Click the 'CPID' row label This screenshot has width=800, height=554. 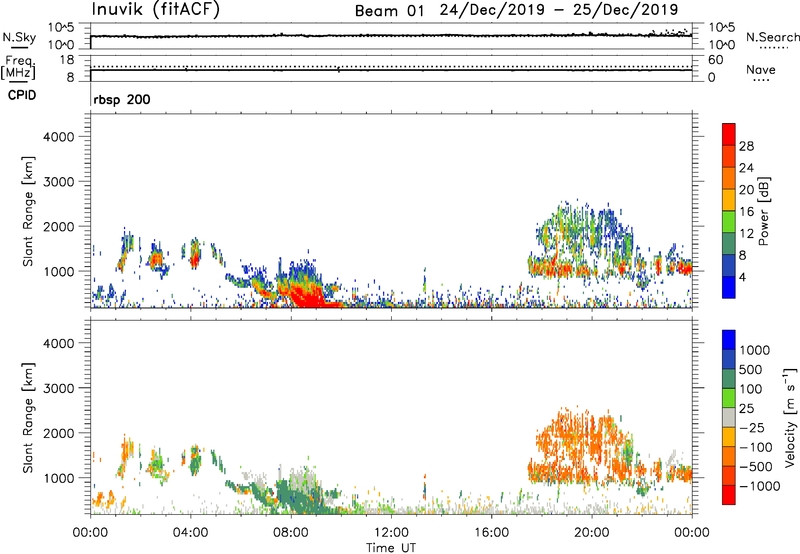coord(22,95)
